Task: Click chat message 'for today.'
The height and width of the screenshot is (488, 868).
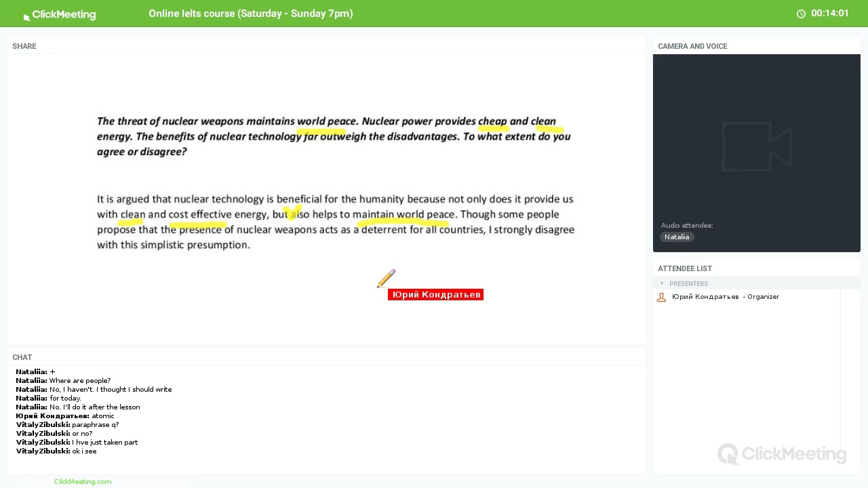Action: pos(65,398)
